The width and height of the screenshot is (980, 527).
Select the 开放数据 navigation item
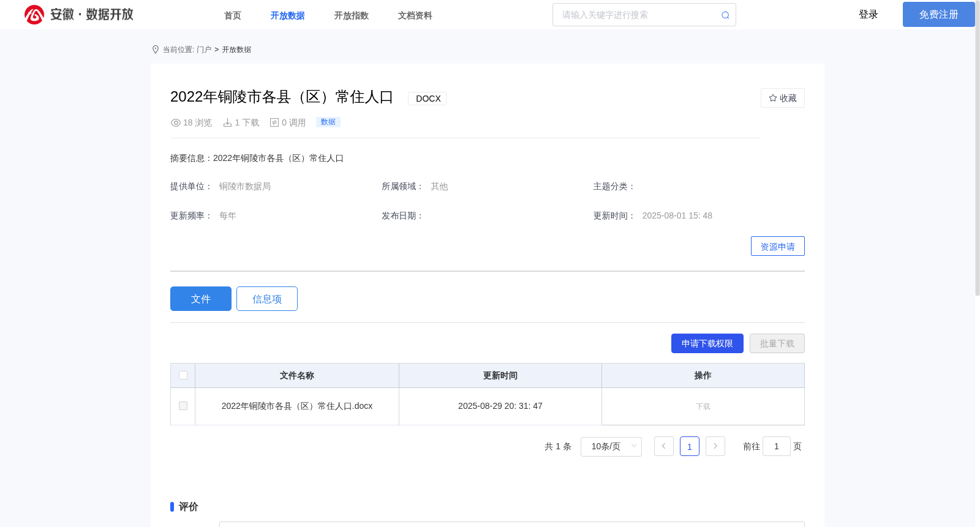[288, 15]
